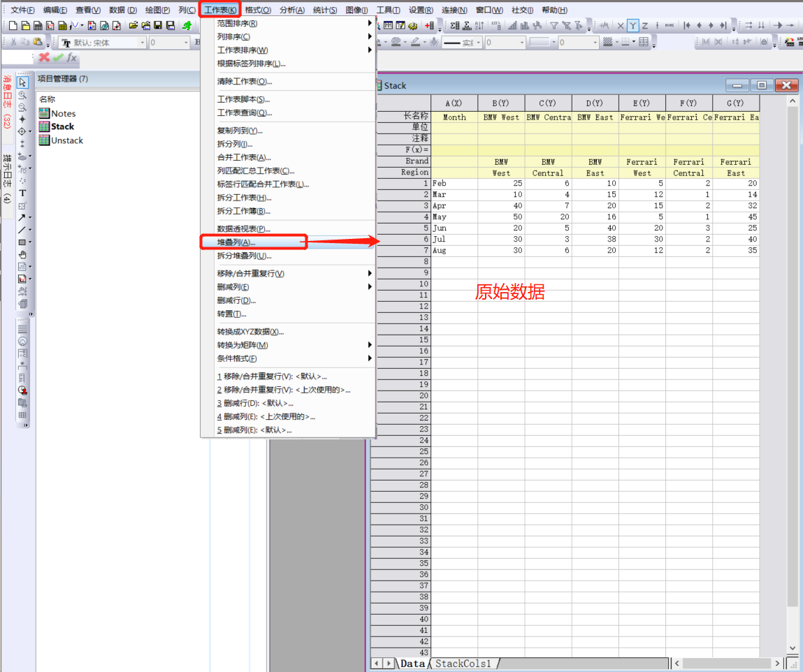
Task: Click move to first column icon
Action: [x=687, y=25]
